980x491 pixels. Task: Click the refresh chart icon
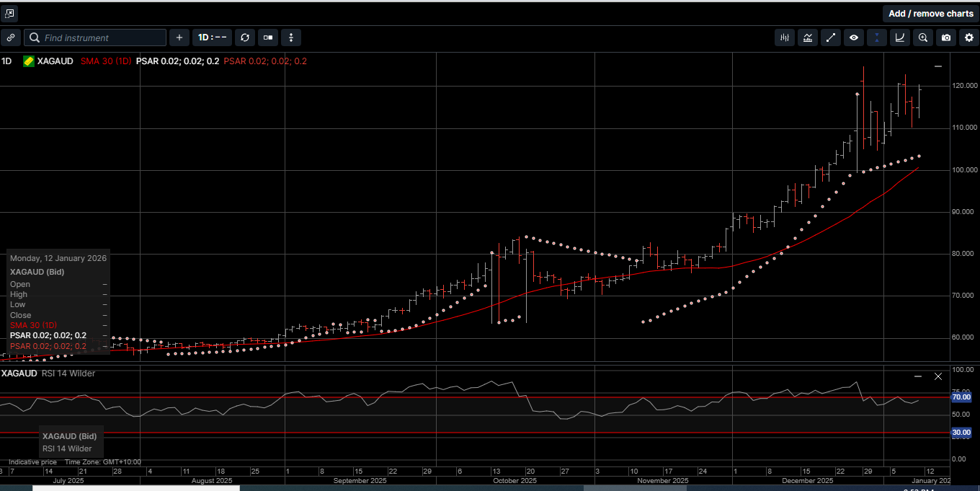[x=245, y=37]
